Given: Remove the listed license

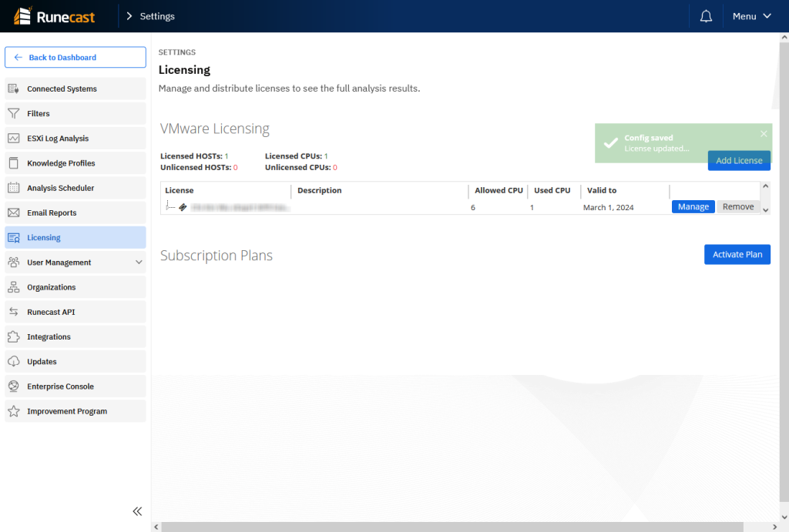Looking at the screenshot, I should tap(737, 206).
